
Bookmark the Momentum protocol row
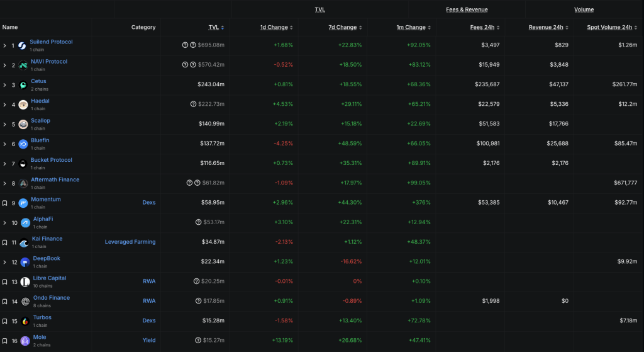(5, 203)
